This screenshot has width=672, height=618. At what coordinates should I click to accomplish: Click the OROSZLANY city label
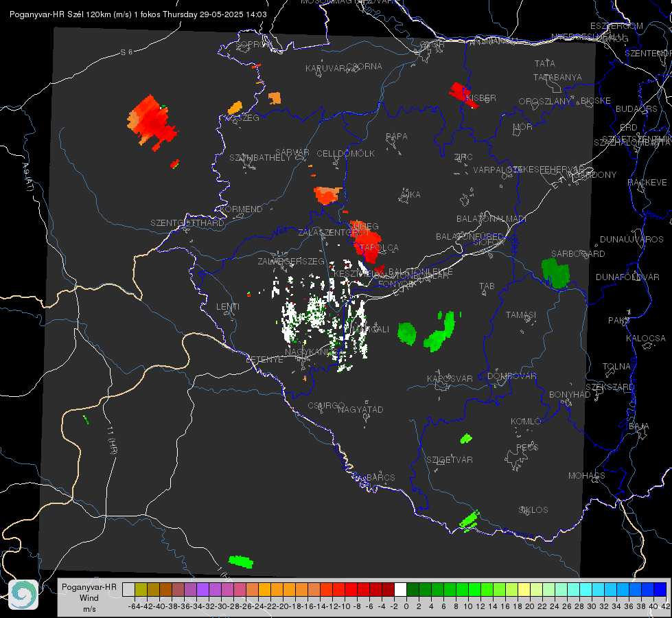coord(545,102)
